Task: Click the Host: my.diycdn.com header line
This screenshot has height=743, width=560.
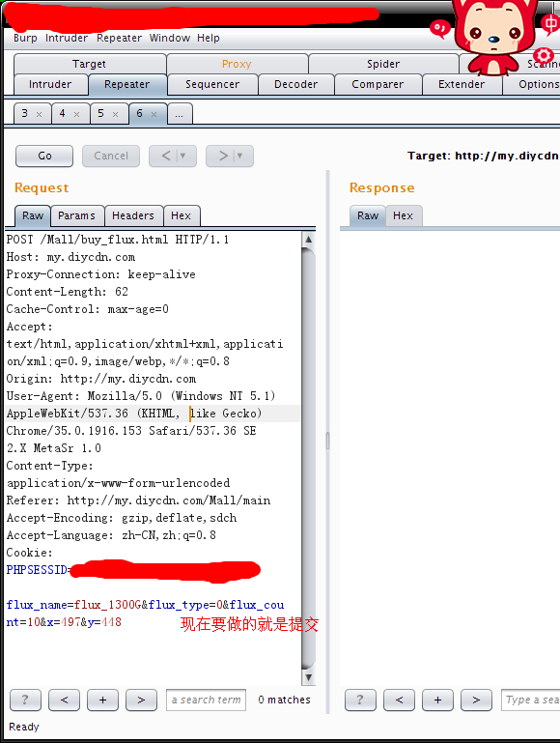Action: point(70,257)
